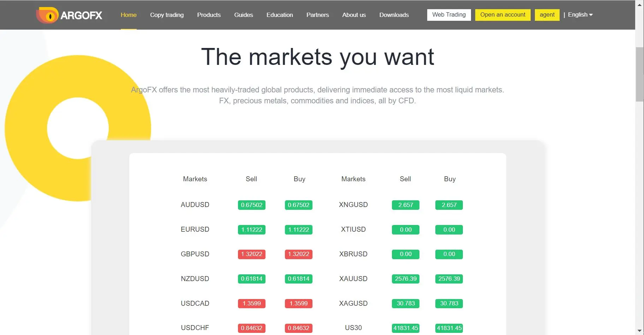The image size is (644, 335).
Task: Expand the English language dropdown
Action: click(580, 15)
